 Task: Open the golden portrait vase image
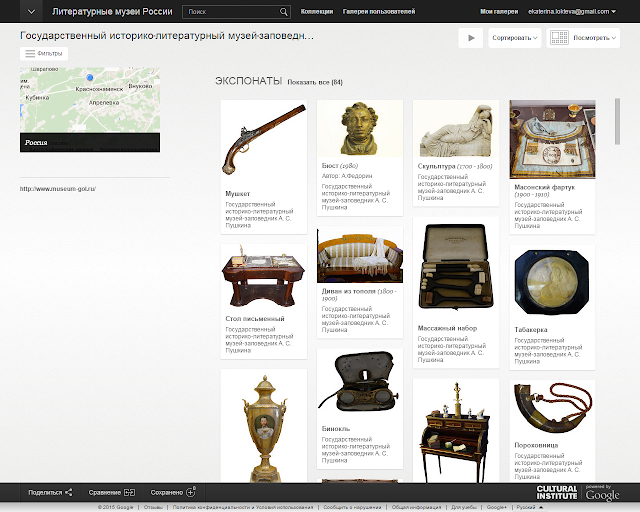click(x=264, y=426)
